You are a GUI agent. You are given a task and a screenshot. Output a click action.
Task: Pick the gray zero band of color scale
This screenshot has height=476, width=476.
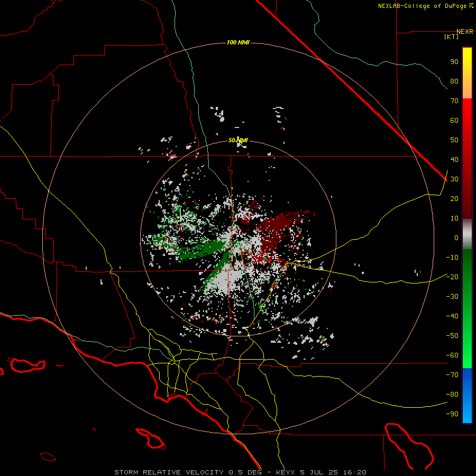coord(467,234)
